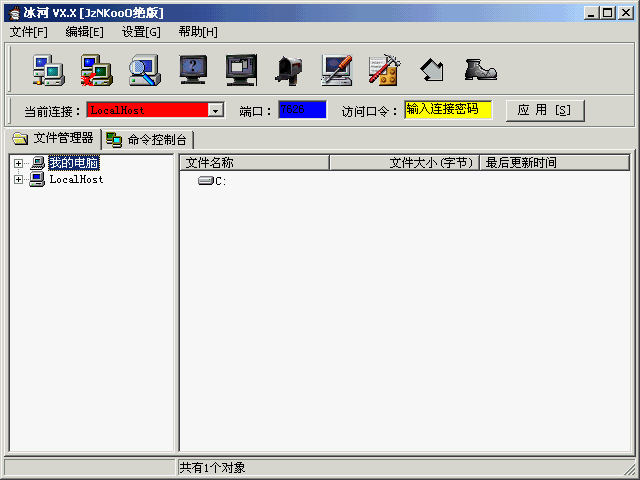Viewport: 640px width, 480px height.
Task: Click the blue port number field
Action: pyautogui.click(x=302, y=109)
